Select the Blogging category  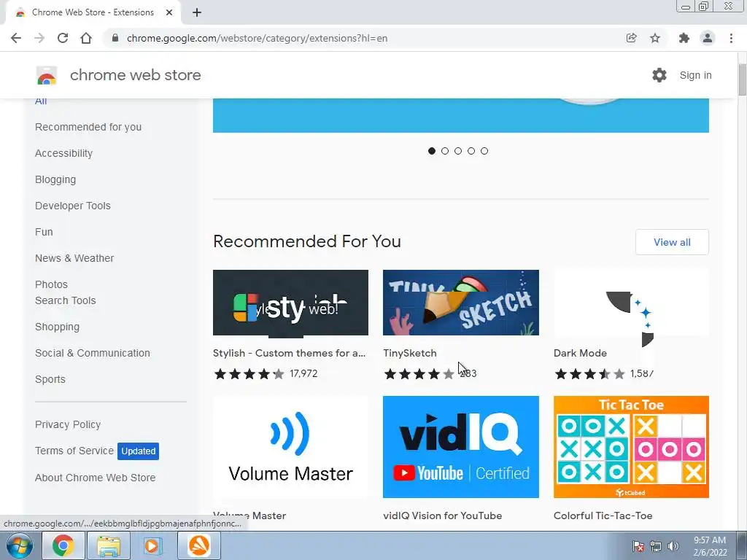click(55, 179)
